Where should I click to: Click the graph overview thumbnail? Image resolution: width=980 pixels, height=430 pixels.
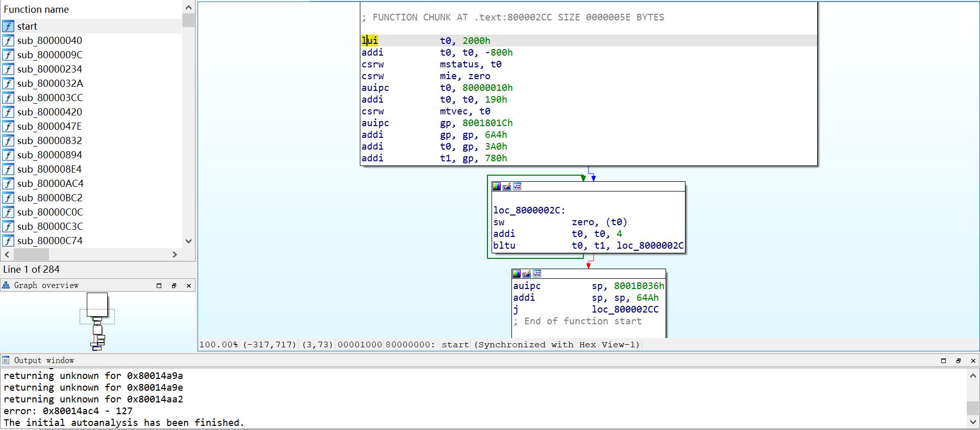[x=97, y=321]
